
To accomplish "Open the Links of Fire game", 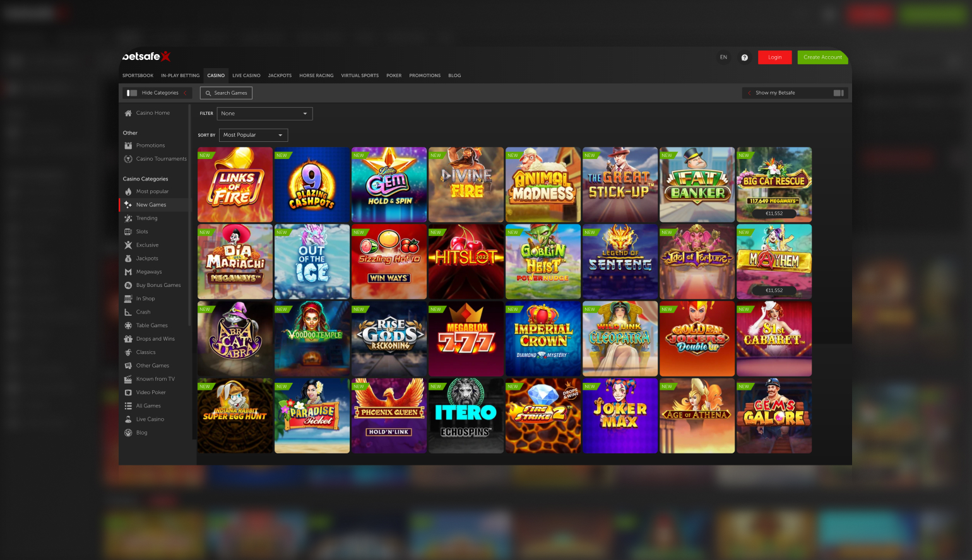I will tap(235, 185).
